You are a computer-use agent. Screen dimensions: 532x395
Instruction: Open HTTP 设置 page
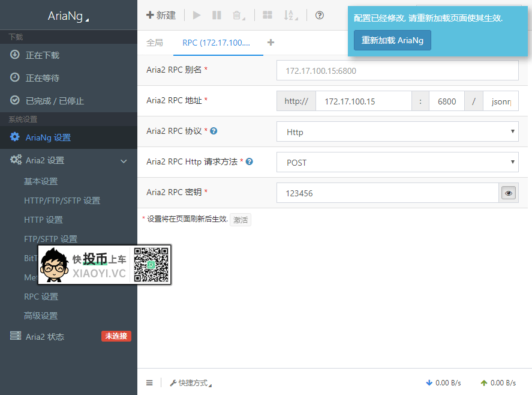pyautogui.click(x=43, y=220)
